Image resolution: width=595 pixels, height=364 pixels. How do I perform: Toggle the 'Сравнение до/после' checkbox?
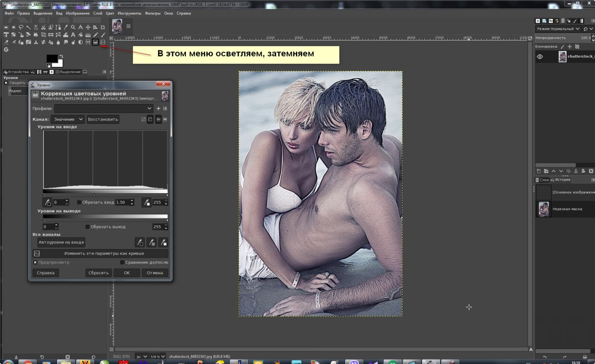[122, 262]
